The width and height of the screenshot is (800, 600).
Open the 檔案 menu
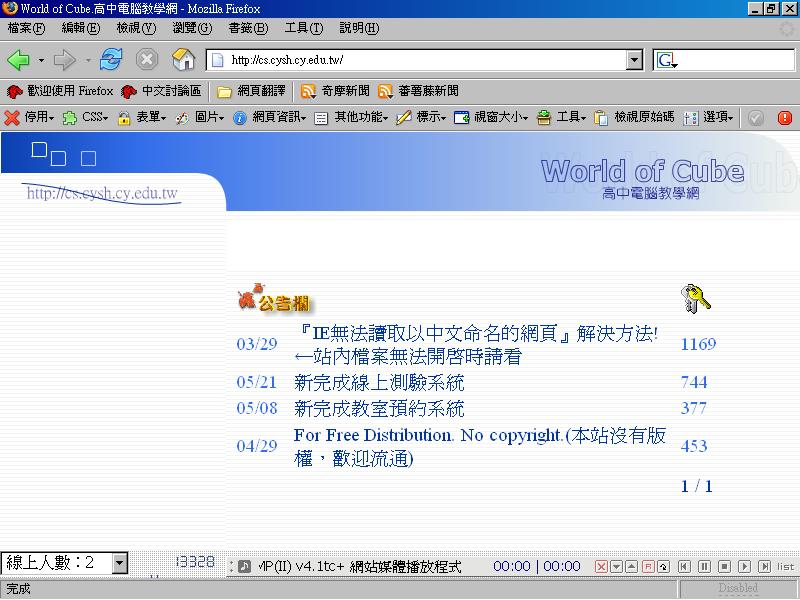coord(26,28)
